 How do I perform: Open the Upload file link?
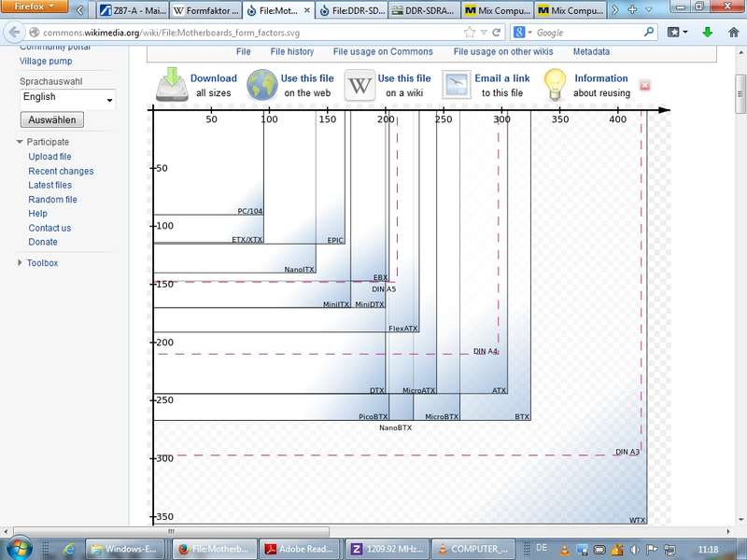(49, 157)
